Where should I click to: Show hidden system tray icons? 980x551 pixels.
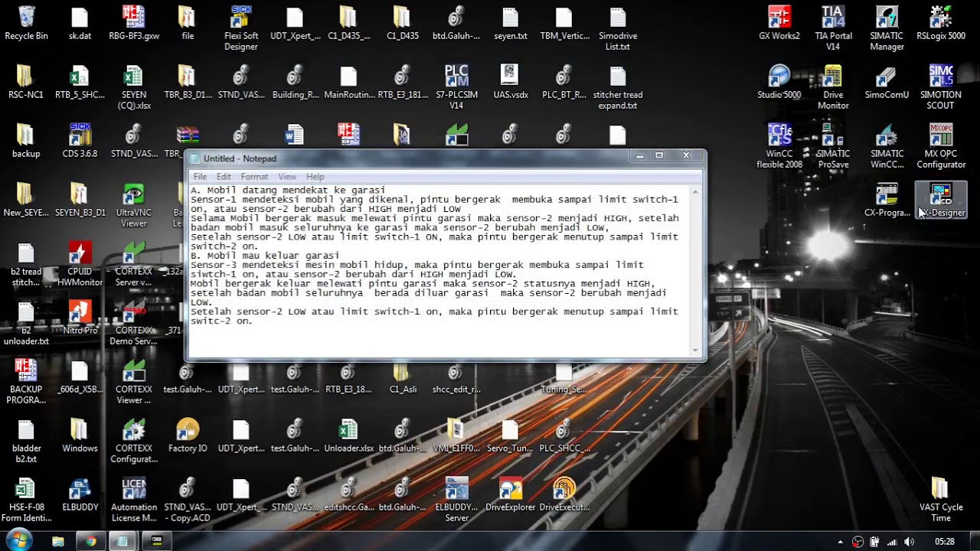pos(840,542)
